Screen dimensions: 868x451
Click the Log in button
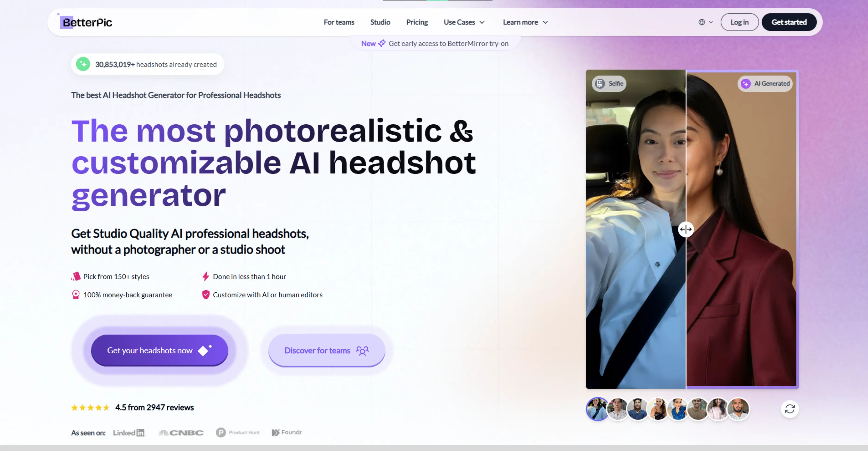tap(739, 22)
